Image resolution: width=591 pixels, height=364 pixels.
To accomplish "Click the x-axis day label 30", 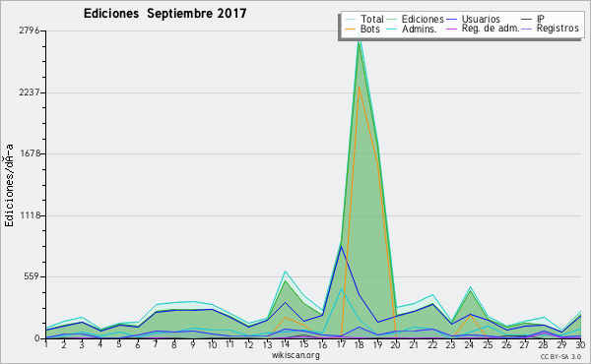I will click(x=580, y=344).
